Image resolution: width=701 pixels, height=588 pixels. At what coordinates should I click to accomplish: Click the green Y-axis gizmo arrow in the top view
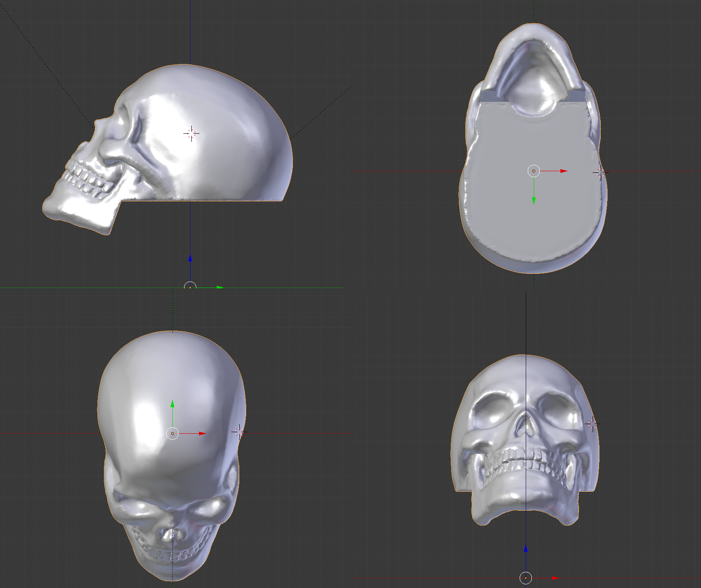[534, 200]
